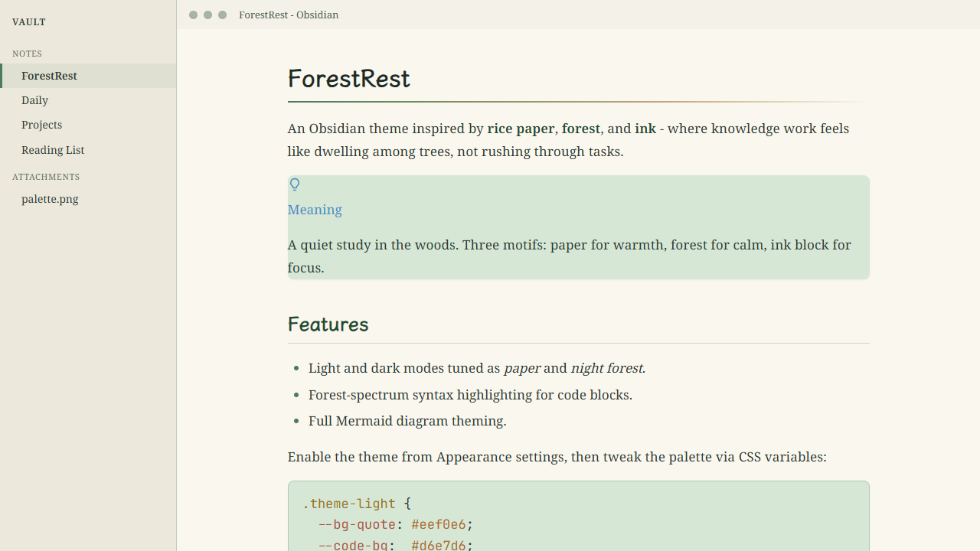The image size is (980, 551).
Task: Click the ".theme-light" code selector
Action: (x=349, y=504)
